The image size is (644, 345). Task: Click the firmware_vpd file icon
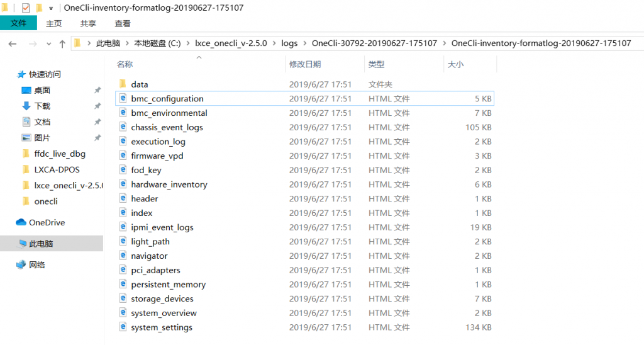point(123,156)
